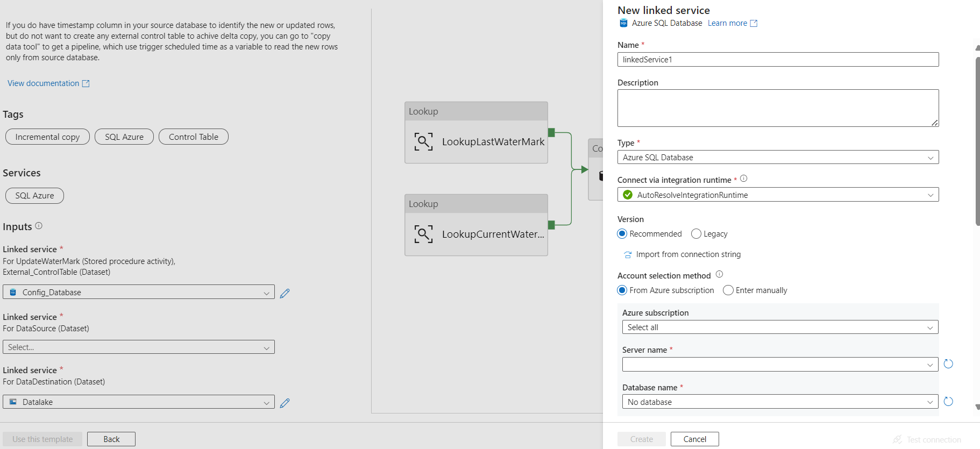Viewport: 980px width, 449px height.
Task: Select the LookupCurrentWater activity node
Action: 476,225
